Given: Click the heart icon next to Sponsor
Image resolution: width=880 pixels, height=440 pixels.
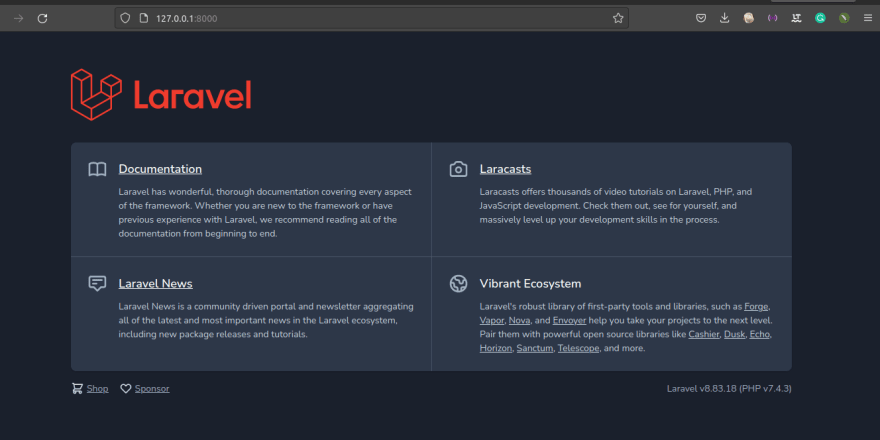Looking at the screenshot, I should click(x=126, y=388).
